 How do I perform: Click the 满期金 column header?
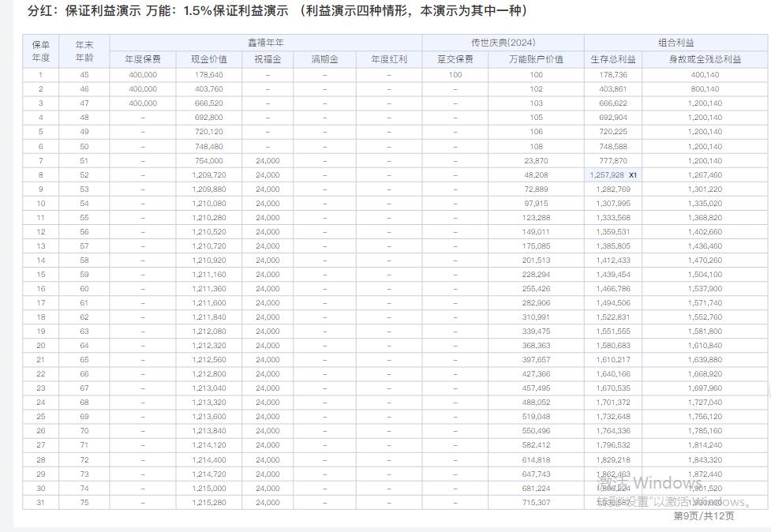pos(325,60)
